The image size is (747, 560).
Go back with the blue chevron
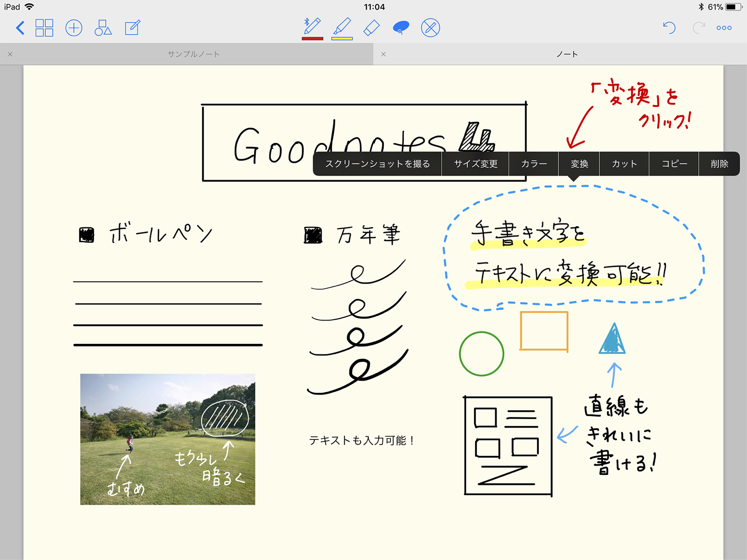coord(20,28)
